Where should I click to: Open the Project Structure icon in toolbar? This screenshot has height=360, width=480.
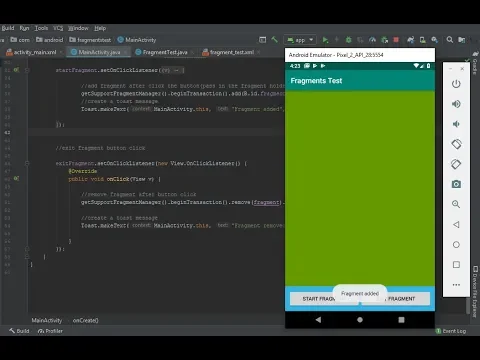pos(462,40)
